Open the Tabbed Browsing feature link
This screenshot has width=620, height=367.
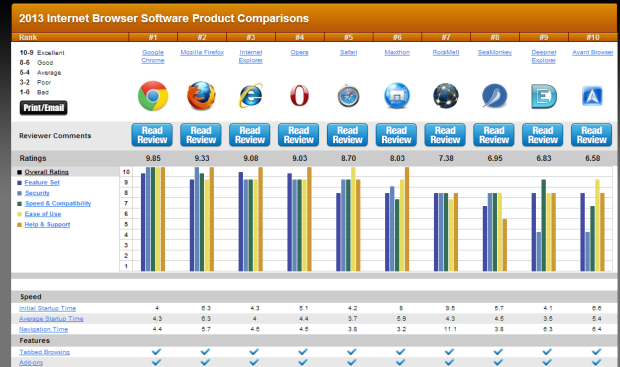point(44,352)
